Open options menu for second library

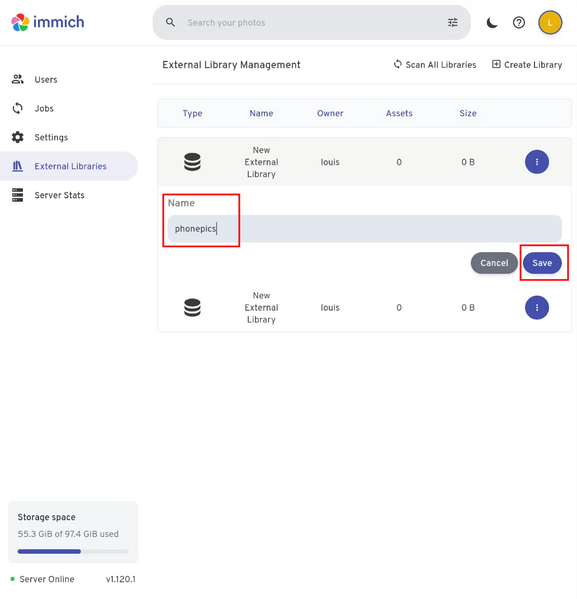pyautogui.click(x=536, y=308)
